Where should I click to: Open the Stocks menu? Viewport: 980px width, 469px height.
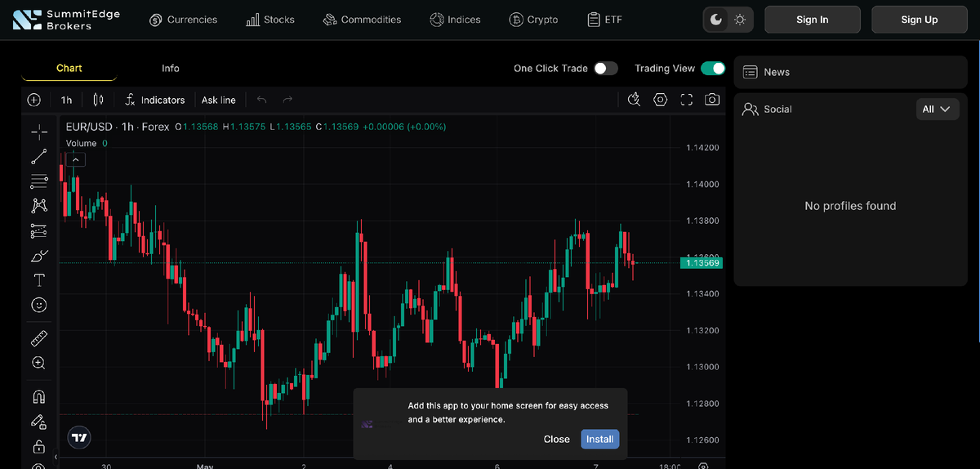270,20
